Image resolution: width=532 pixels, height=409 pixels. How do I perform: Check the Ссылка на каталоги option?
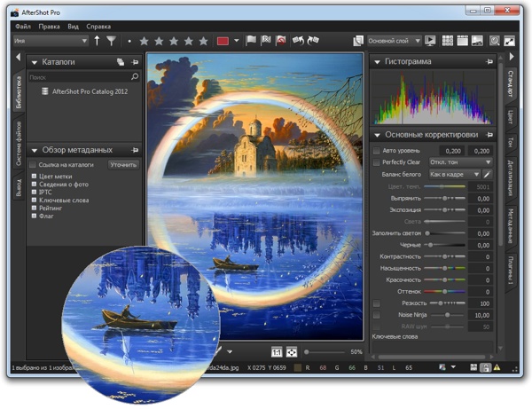tap(34, 165)
